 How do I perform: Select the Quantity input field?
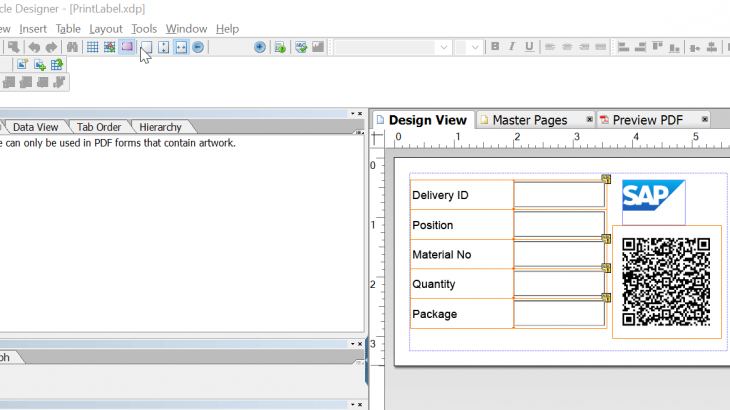point(559,283)
